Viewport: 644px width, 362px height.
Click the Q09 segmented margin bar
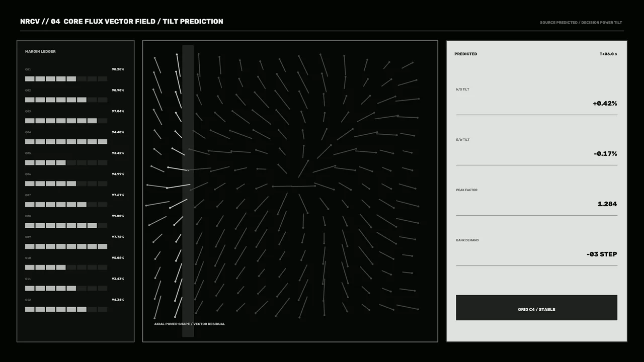[66, 246]
